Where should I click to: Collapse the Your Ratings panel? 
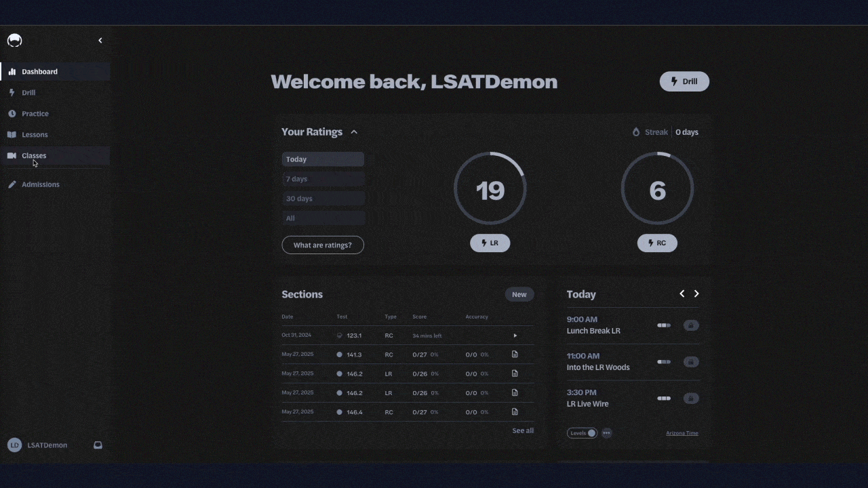(354, 132)
